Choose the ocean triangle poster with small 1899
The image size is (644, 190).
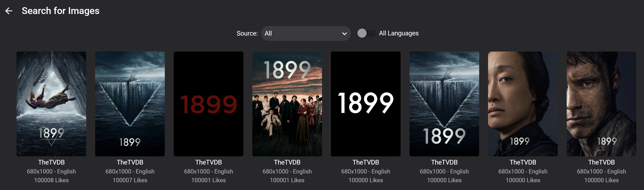click(130, 104)
